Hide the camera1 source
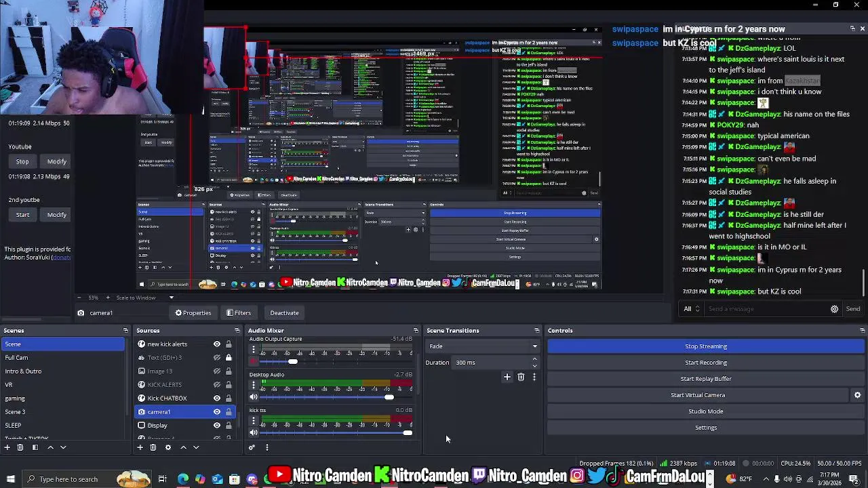The width and height of the screenshot is (868, 488). [x=217, y=412]
